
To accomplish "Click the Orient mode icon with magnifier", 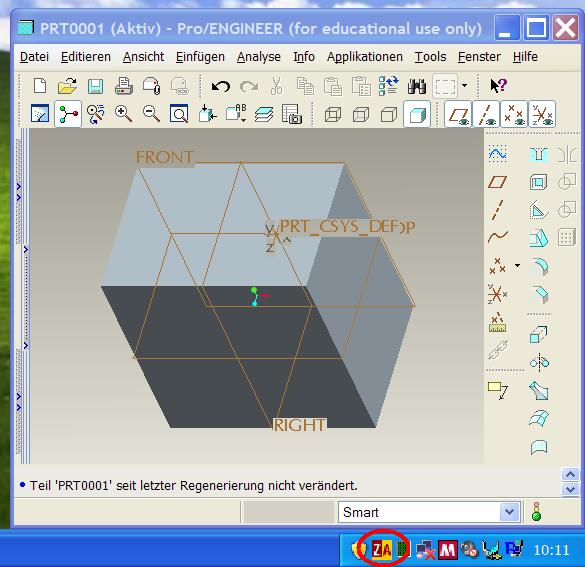I will coord(95,114).
